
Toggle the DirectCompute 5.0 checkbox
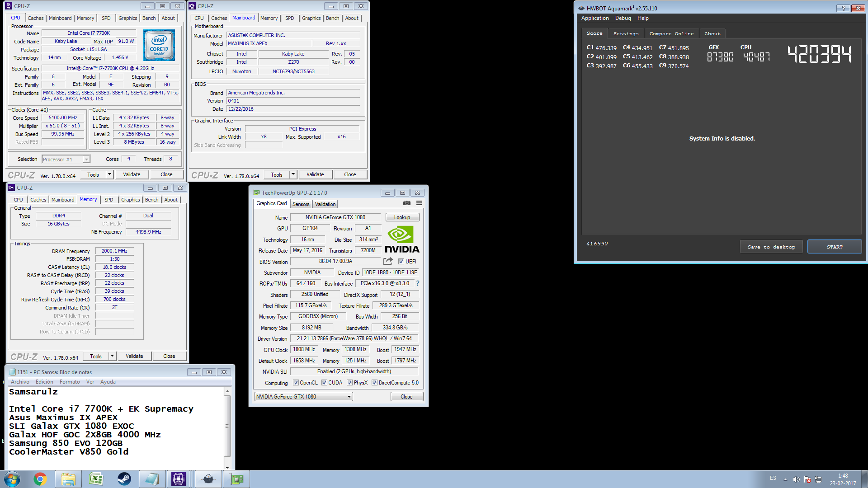click(374, 382)
